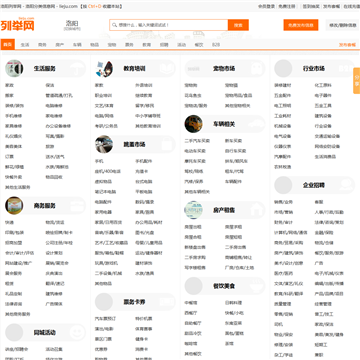
Task: Click the gray placeholder circle beside 行业市场
Action: click(283, 68)
